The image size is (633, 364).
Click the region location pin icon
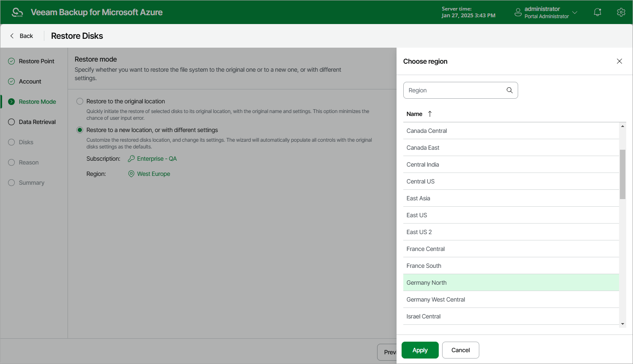(131, 174)
